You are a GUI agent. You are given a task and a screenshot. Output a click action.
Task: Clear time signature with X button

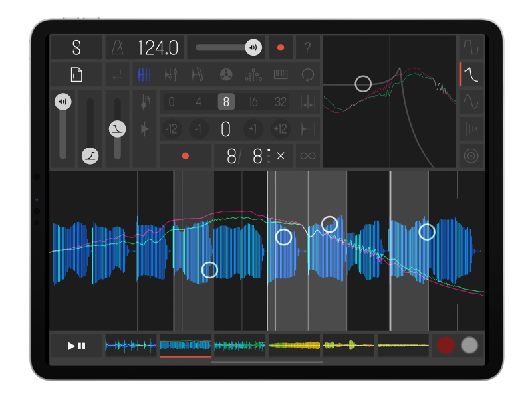pyautogui.click(x=280, y=156)
